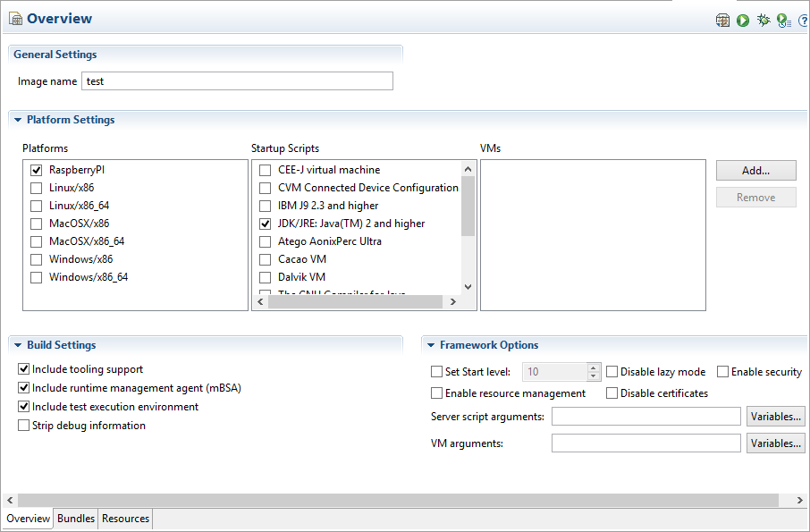Viewport: 810px width, 532px height.
Task: Collapse the Build Settings section
Action: point(17,345)
